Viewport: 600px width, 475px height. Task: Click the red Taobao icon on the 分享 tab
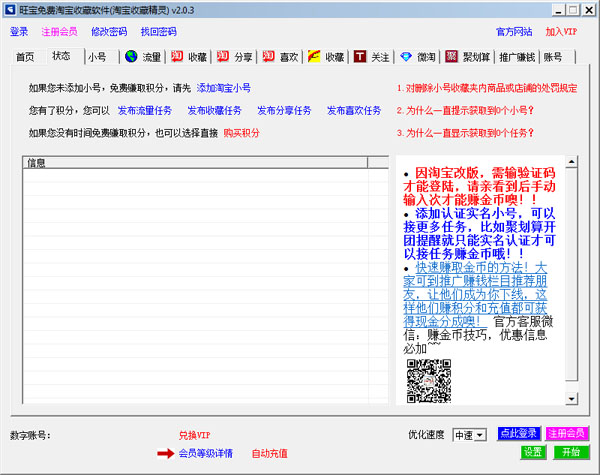click(225, 57)
